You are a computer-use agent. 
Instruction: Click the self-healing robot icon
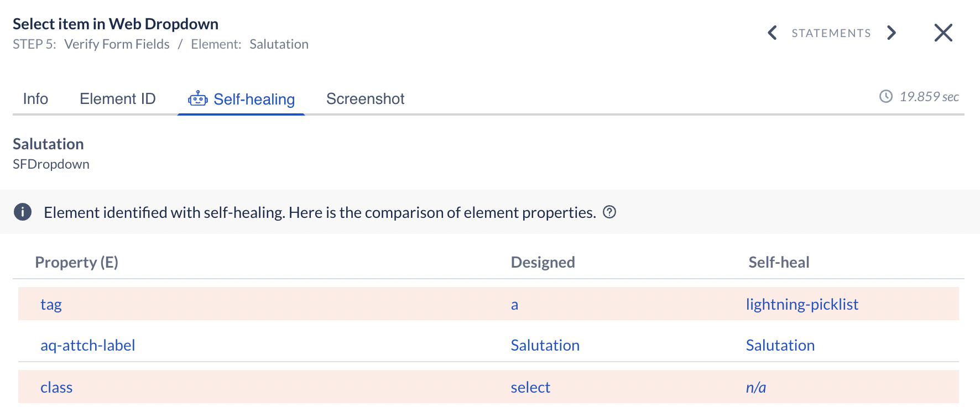pyautogui.click(x=197, y=99)
